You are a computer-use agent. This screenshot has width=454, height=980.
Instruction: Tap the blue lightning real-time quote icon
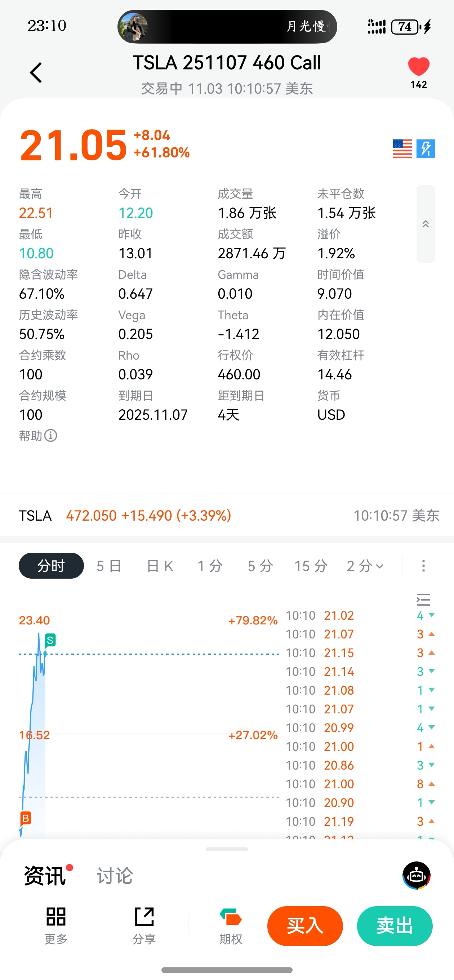426,148
